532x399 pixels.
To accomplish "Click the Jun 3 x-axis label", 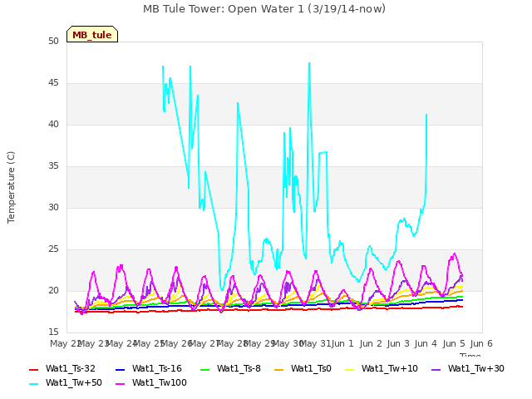I will pos(398,343).
